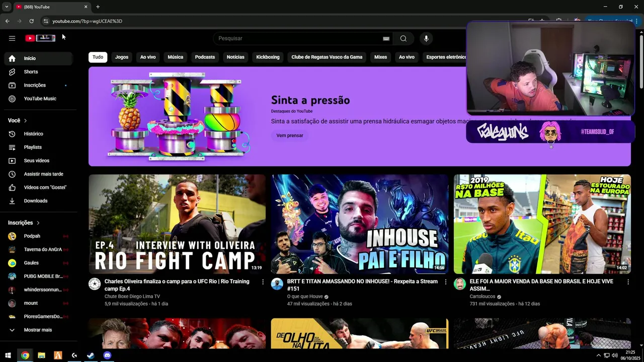The image size is (644, 362).
Task: Open options menu for Charles Oliveira video
Action: tap(263, 282)
